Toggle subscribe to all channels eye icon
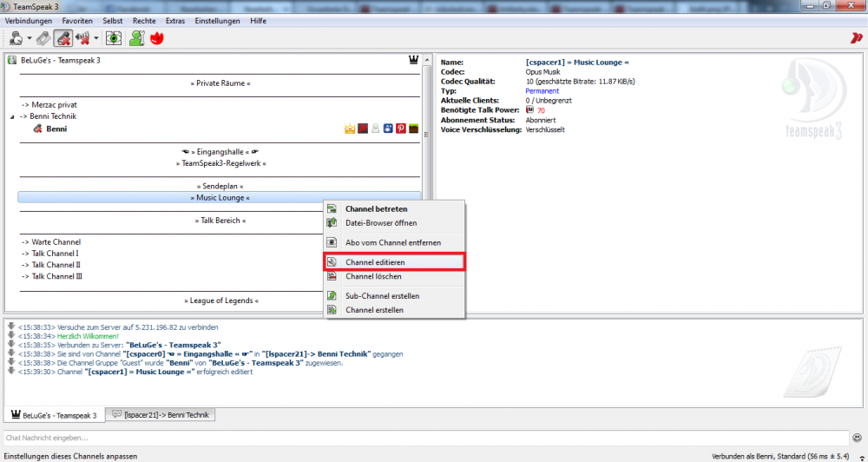This screenshot has height=462, width=868. 114,38
